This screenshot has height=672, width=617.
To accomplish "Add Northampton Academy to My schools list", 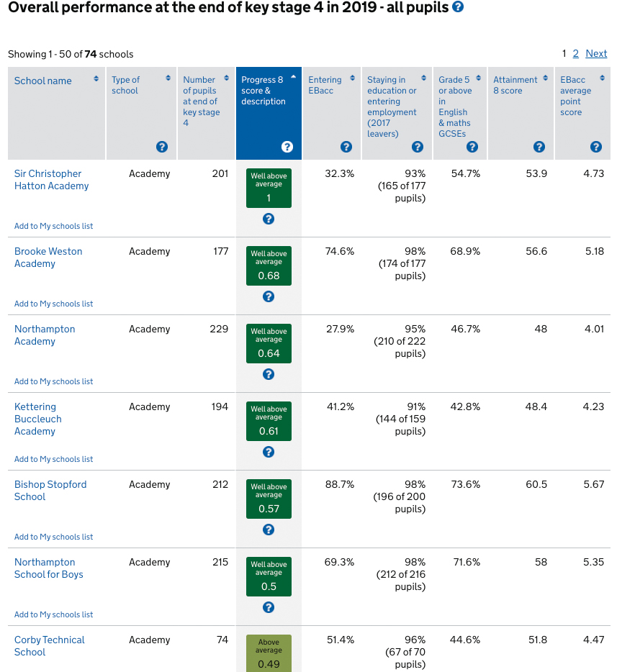I will pyautogui.click(x=54, y=381).
